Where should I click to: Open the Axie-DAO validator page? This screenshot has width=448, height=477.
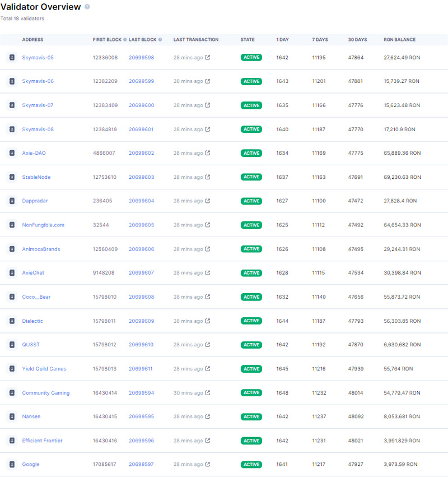coord(34,153)
